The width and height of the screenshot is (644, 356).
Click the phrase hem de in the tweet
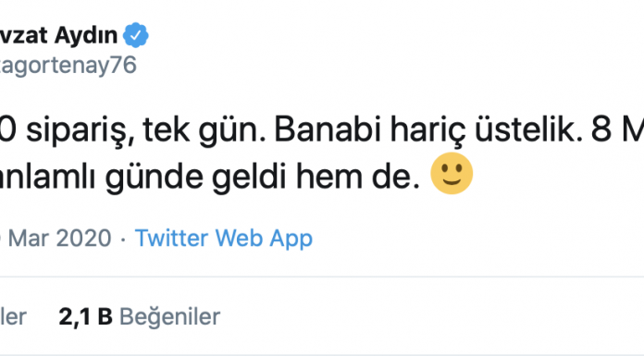(358, 177)
